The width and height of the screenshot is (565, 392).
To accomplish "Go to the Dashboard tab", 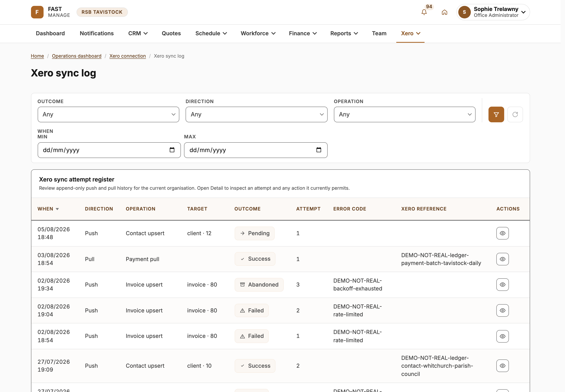I will pos(50,33).
